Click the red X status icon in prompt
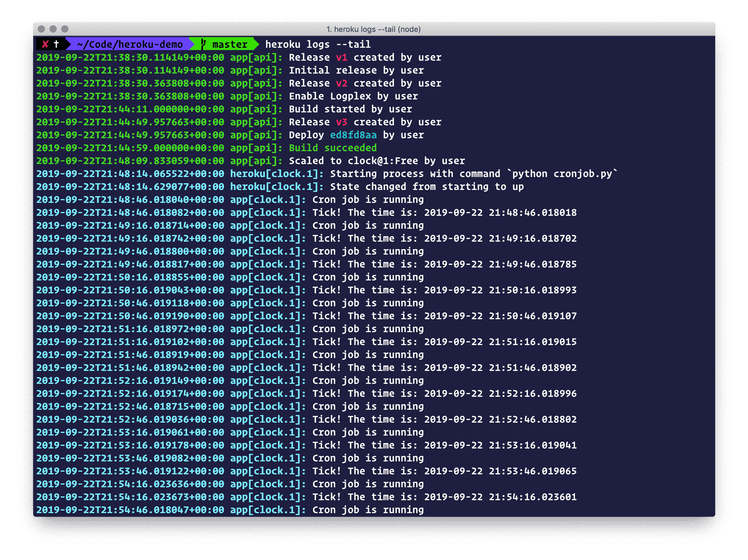This screenshot has height=560, width=748. point(45,44)
